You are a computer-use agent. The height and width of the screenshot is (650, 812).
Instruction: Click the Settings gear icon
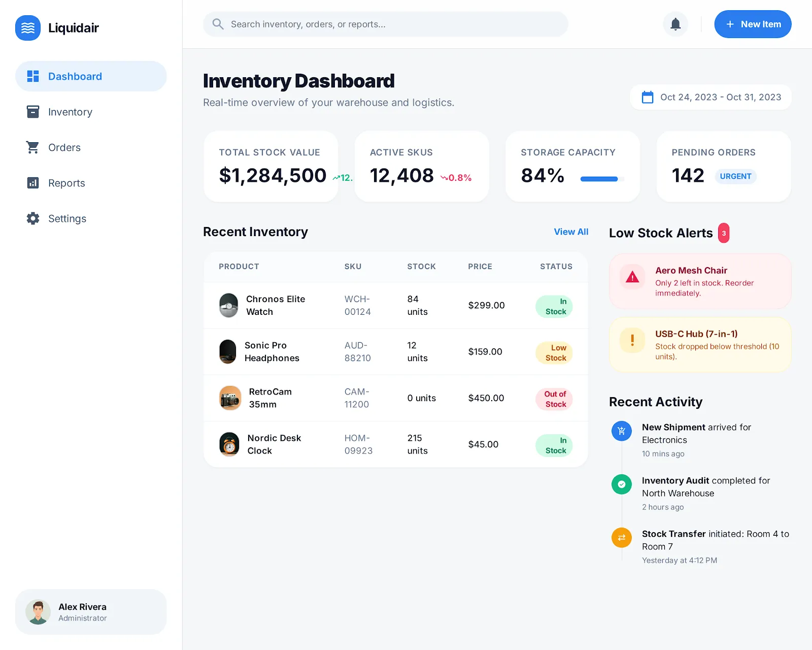tap(33, 218)
